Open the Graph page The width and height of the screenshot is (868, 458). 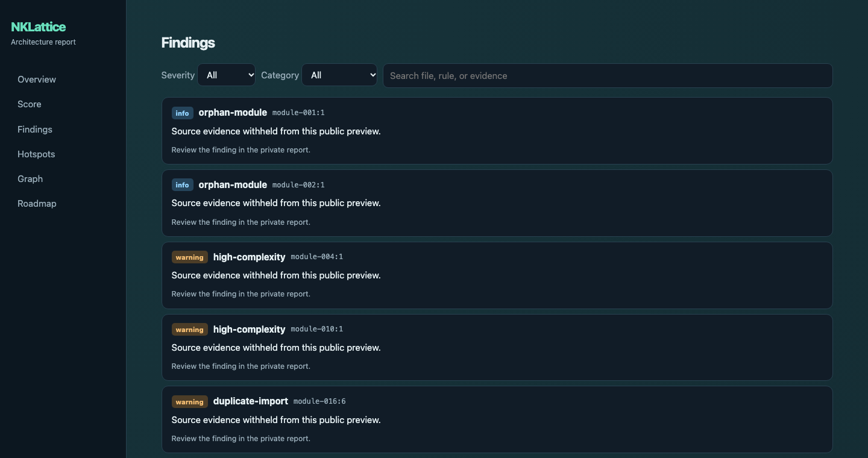pos(30,179)
